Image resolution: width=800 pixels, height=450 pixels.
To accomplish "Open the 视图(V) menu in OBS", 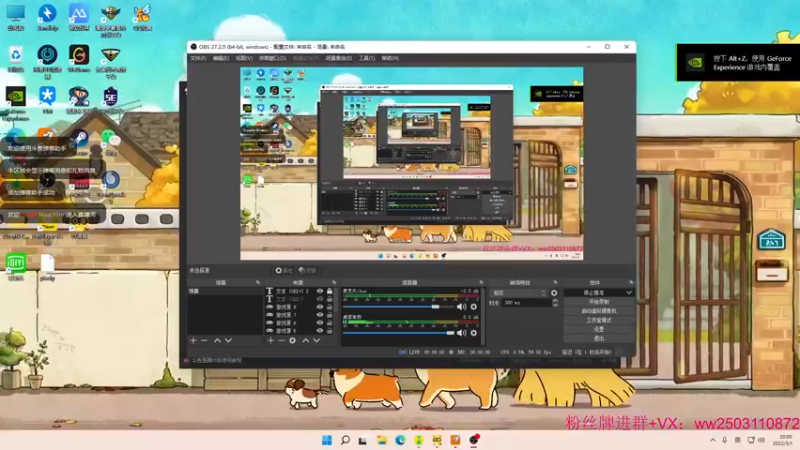I will pyautogui.click(x=244, y=58).
